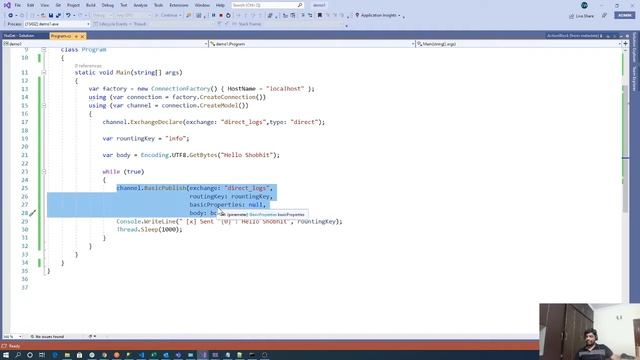Open the Analyze menu
Image resolution: width=640 pixels, height=360 pixels.
[x=140, y=5]
